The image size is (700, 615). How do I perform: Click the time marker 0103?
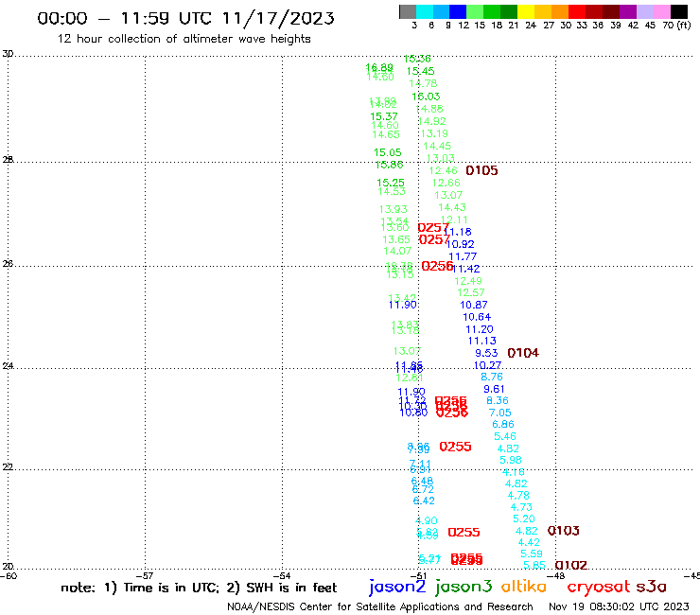tap(564, 531)
